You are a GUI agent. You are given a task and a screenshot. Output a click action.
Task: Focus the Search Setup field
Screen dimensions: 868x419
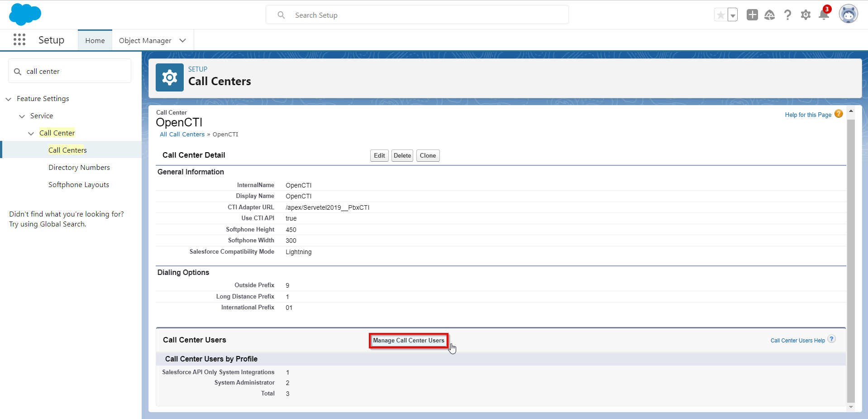coord(417,15)
